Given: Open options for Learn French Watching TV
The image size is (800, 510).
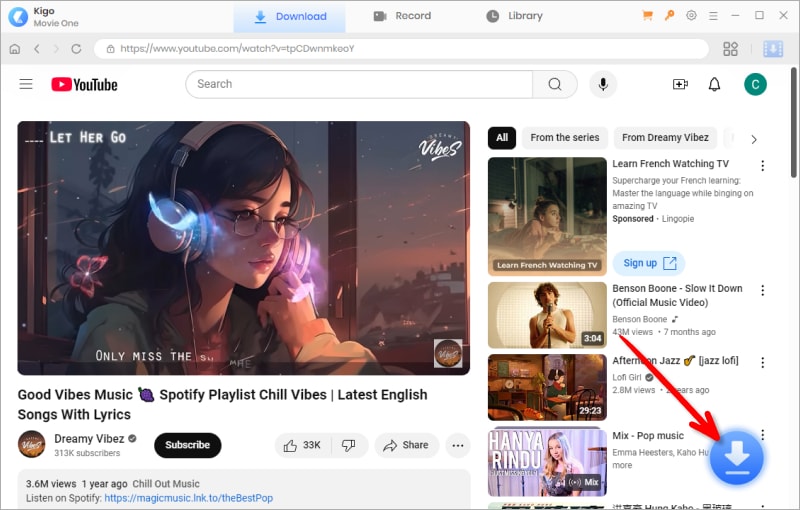Looking at the screenshot, I should tap(762, 165).
